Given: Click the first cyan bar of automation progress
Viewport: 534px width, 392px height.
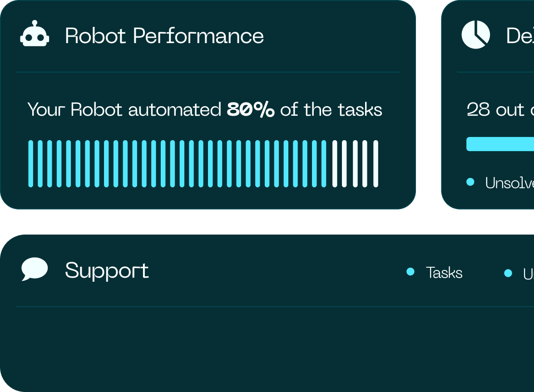Looking at the screenshot, I should [31, 163].
